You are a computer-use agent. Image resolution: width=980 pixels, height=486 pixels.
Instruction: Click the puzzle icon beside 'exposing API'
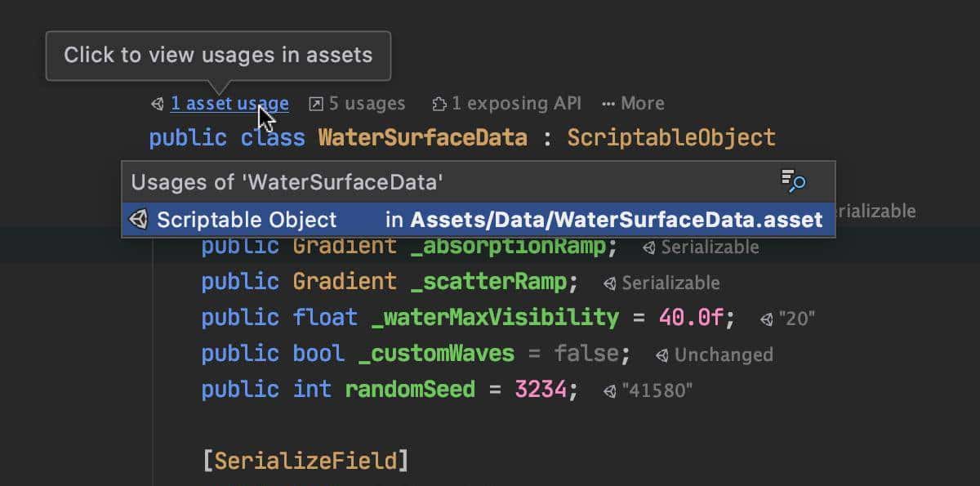point(439,104)
